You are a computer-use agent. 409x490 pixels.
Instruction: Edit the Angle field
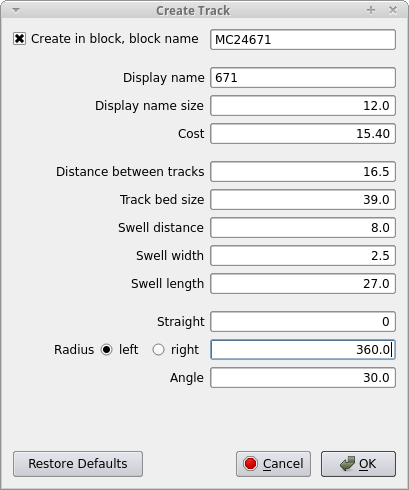[x=303, y=378]
